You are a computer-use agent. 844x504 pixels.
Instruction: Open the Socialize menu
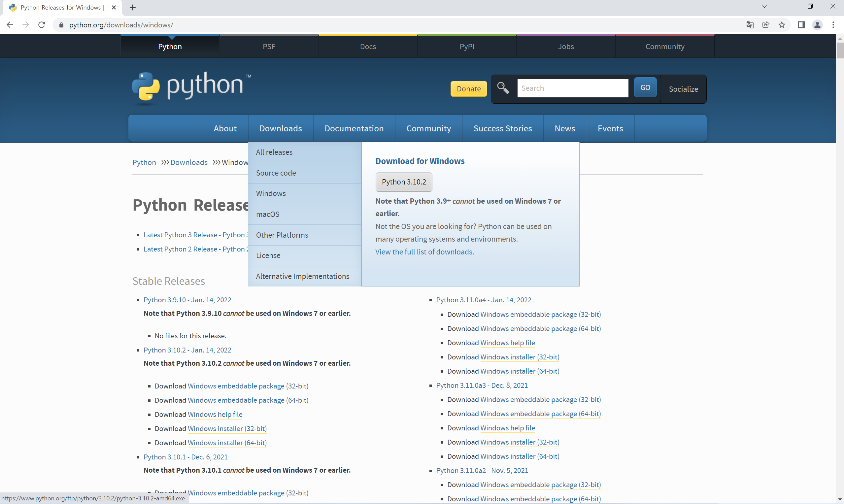[x=683, y=89]
